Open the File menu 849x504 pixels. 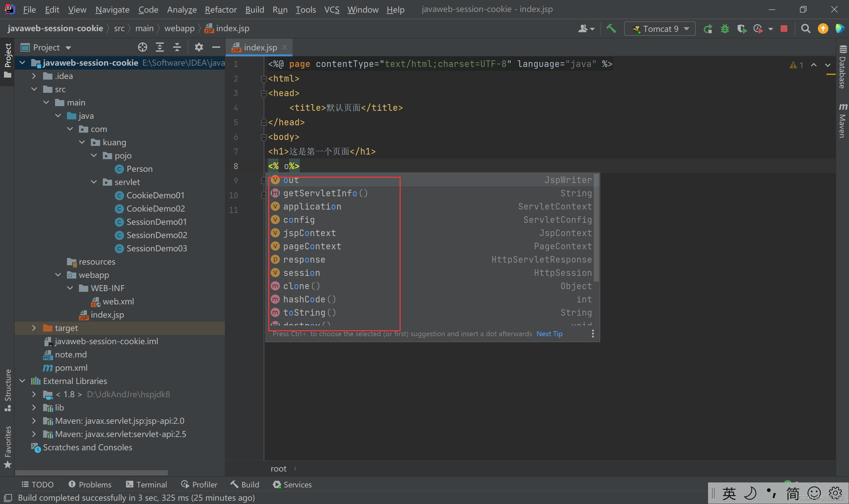pyautogui.click(x=29, y=10)
